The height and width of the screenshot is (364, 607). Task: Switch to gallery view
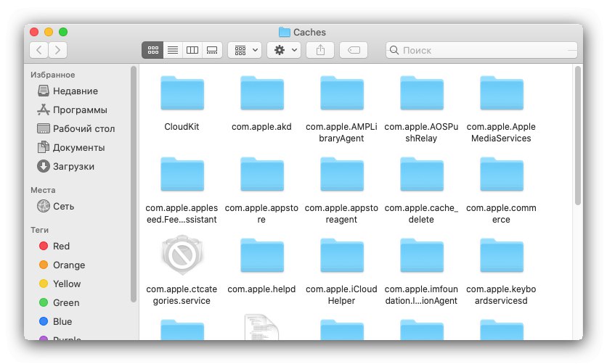[212, 50]
